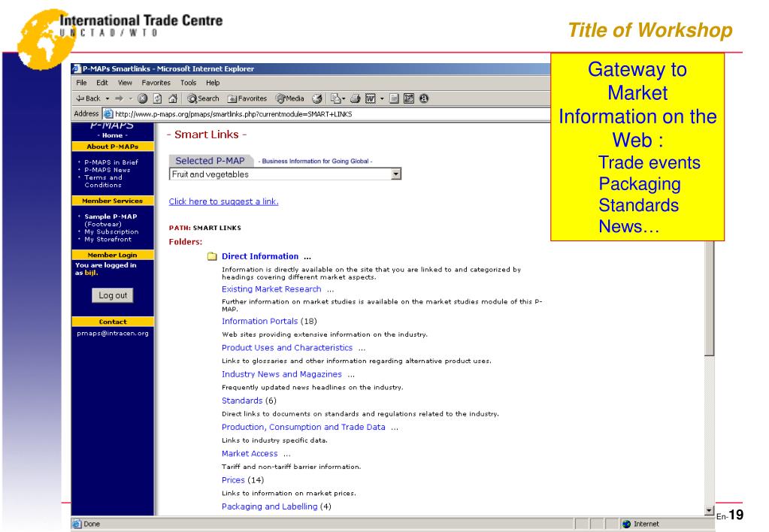Open the Tools menu
The width and height of the screenshot is (769, 532).
[189, 83]
